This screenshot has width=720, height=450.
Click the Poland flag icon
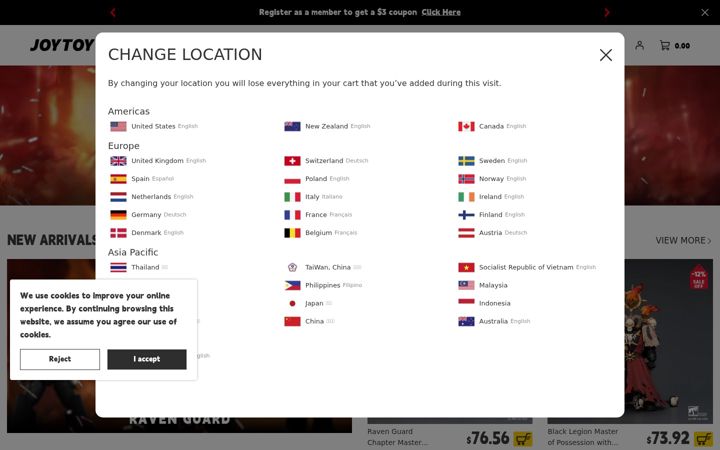coord(292,179)
